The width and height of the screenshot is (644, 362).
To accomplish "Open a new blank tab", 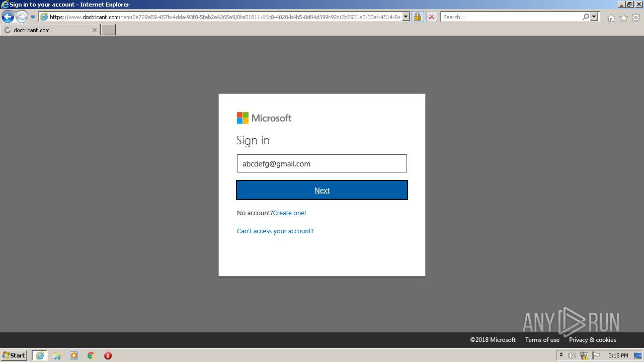I will (108, 30).
